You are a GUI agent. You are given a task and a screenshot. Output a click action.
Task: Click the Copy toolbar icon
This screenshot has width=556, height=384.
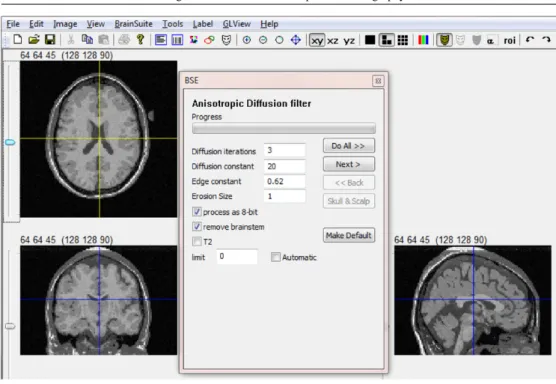87,39
